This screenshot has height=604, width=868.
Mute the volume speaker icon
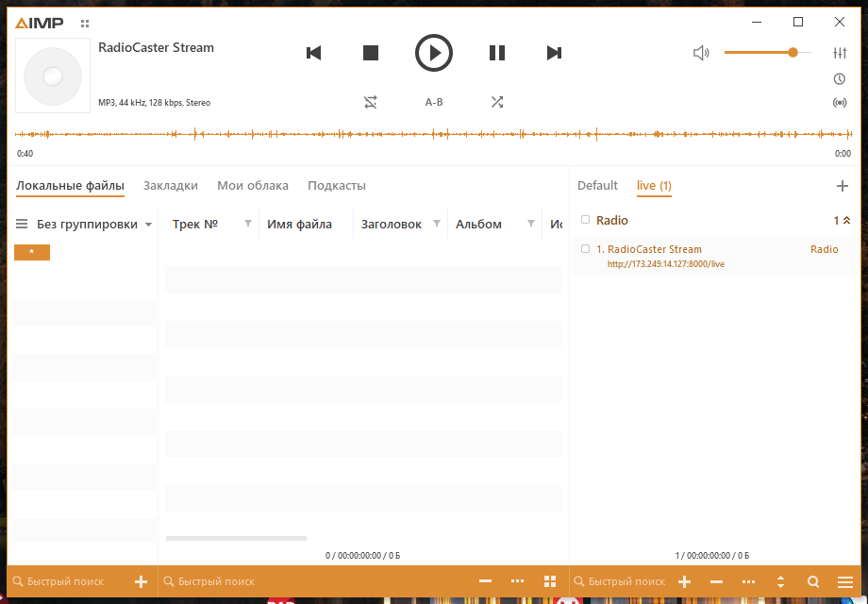[x=701, y=53]
